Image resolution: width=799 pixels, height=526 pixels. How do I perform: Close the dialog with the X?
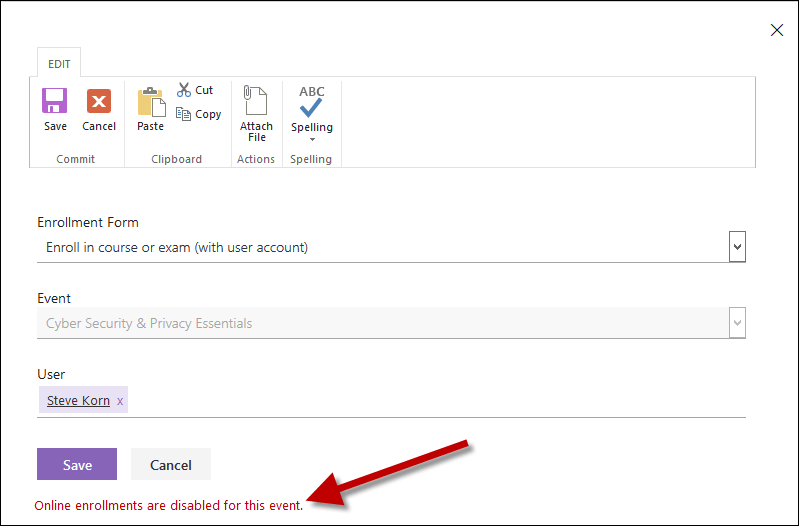point(777,30)
